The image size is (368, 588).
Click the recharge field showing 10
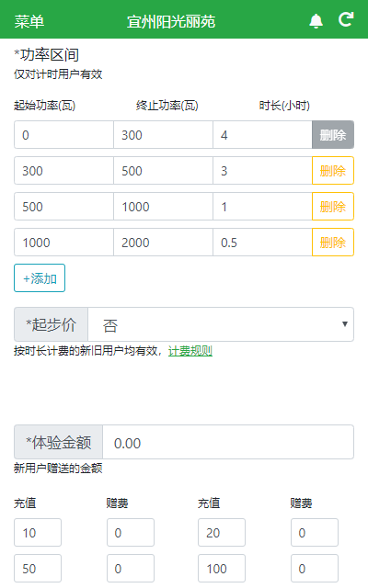coord(38,533)
